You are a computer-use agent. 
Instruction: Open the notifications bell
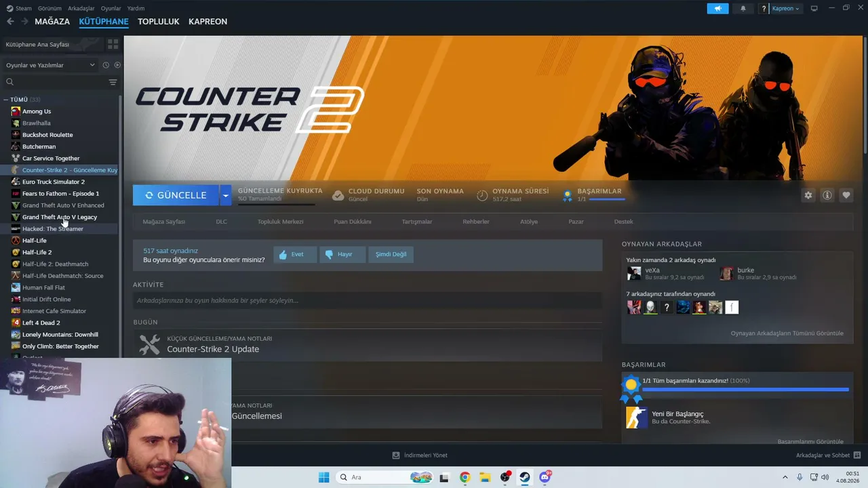point(743,9)
